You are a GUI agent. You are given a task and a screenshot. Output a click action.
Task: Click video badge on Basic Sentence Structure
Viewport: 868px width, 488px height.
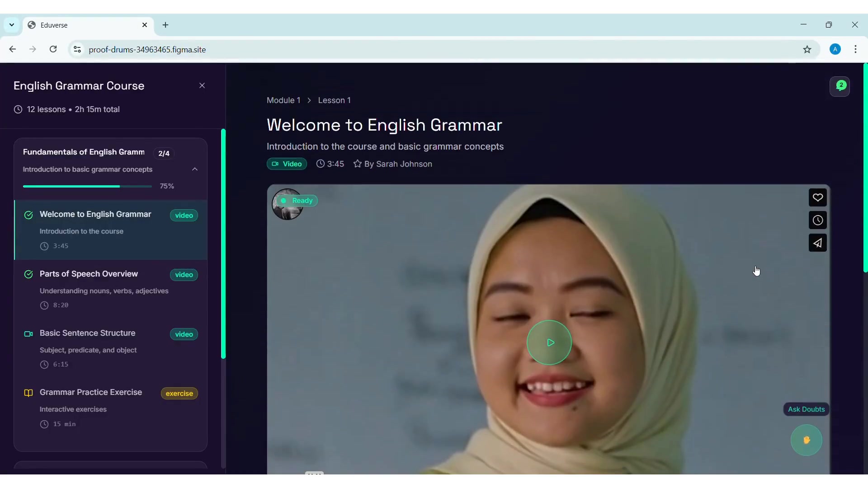(184, 334)
